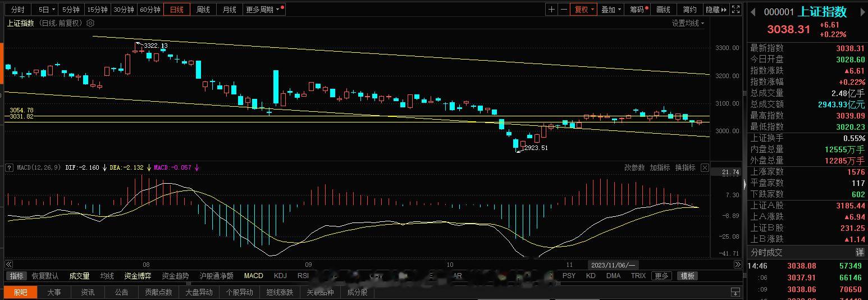Click 3054.78 horizontal line price label
This screenshot has height=300, width=868.
pyautogui.click(x=21, y=110)
